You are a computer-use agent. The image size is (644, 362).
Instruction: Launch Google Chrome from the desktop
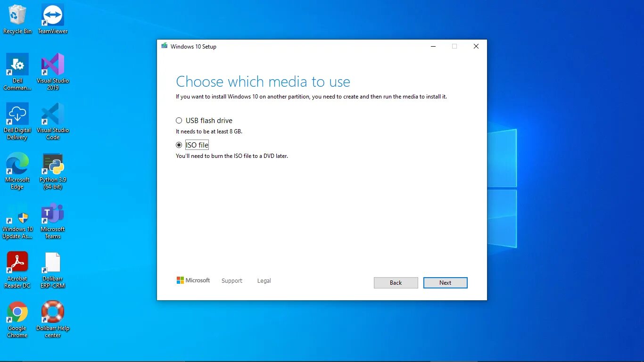click(x=17, y=320)
